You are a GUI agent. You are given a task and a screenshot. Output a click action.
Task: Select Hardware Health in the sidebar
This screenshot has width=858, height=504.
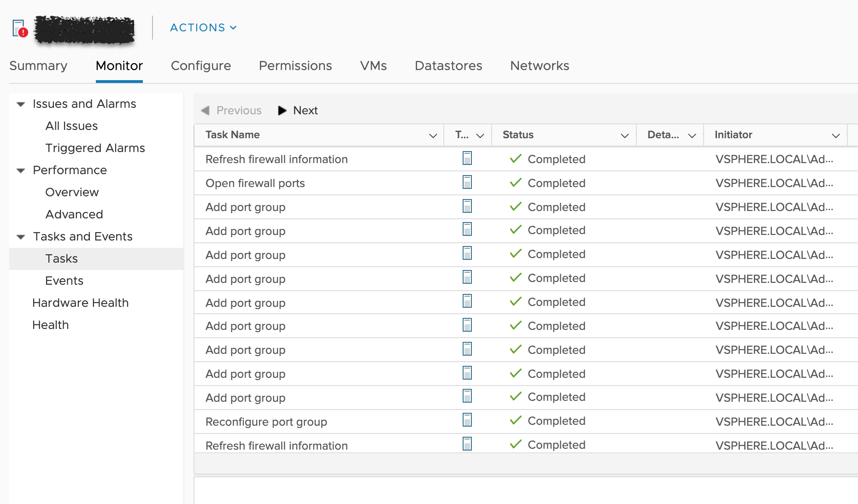pyautogui.click(x=81, y=303)
